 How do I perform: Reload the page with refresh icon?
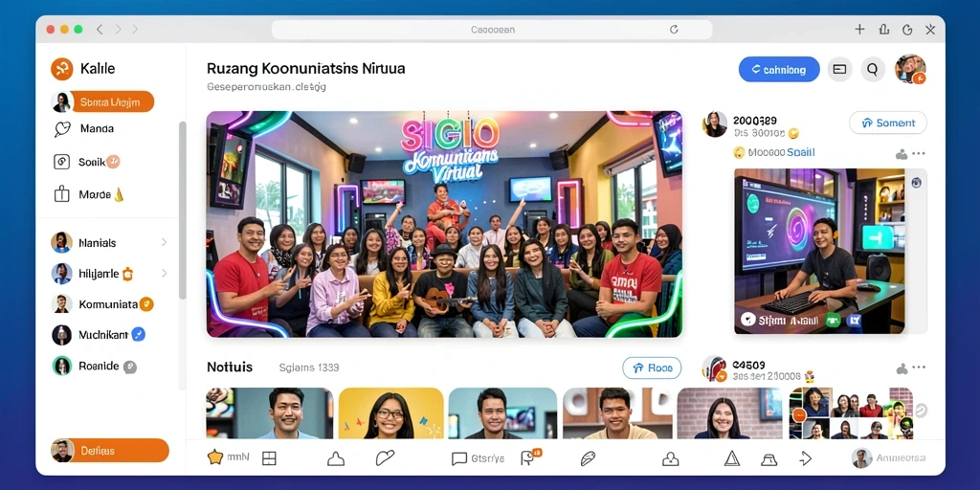pos(674,30)
